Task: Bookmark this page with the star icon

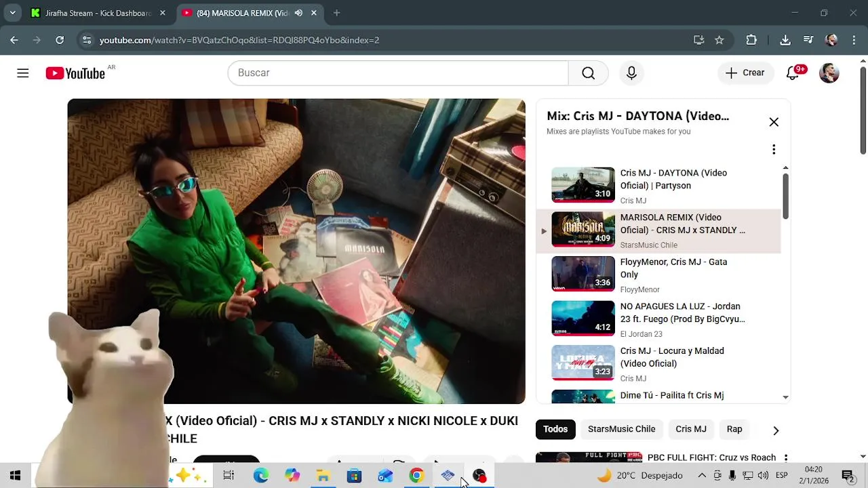Action: coord(719,40)
